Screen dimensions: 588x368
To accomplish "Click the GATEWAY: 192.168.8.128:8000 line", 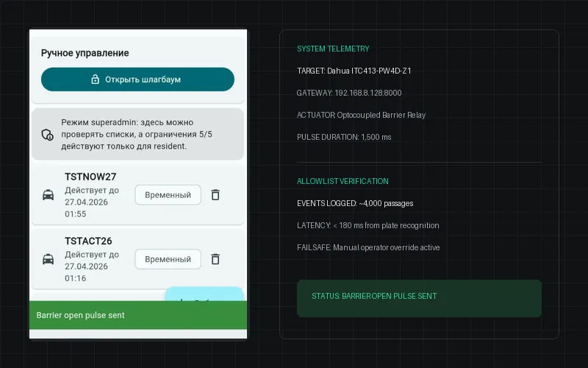I will [x=349, y=93].
